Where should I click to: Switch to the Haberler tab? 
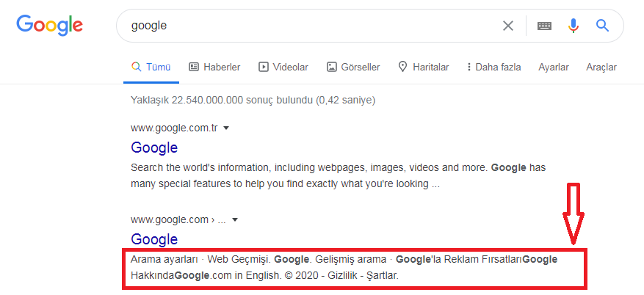[214, 67]
